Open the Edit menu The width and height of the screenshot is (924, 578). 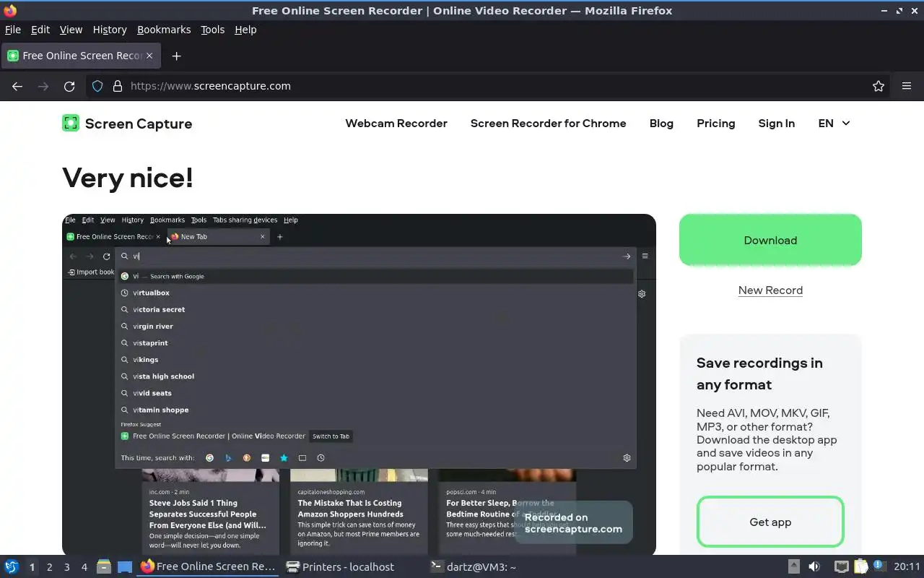tap(40, 30)
